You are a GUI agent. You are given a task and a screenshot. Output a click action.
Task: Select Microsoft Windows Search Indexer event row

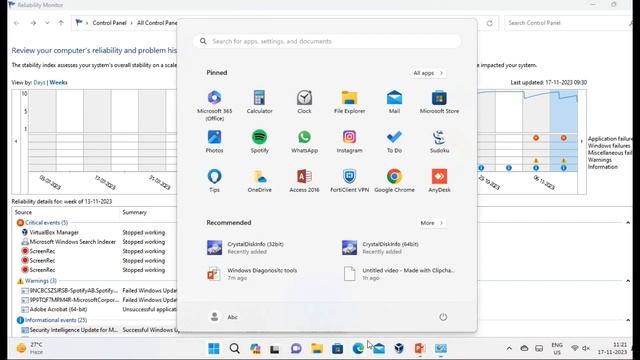click(x=72, y=242)
